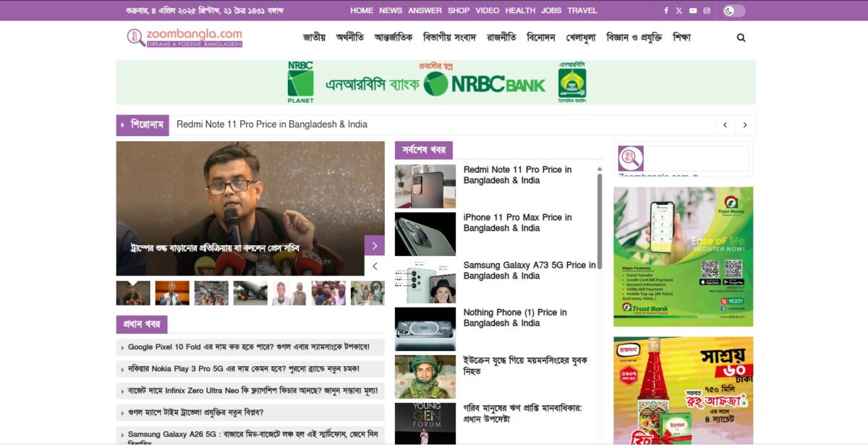Open বিনোদন category menu
This screenshot has height=445, width=868.
[541, 38]
